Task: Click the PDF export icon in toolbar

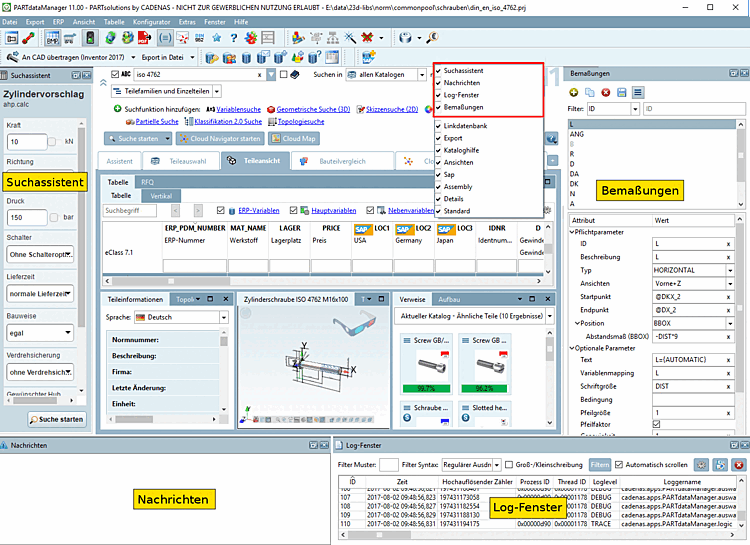Action: click(144, 37)
